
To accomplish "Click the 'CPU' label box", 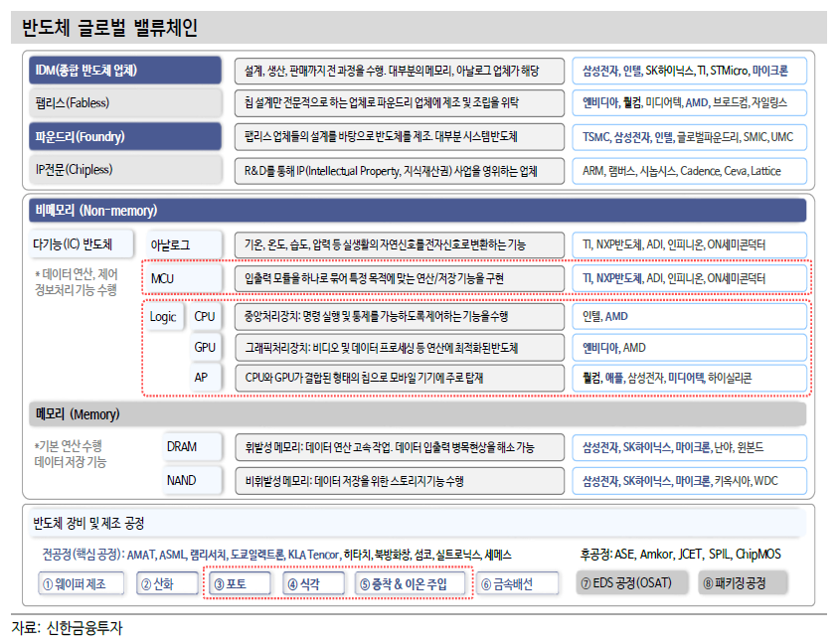I will click(205, 316).
